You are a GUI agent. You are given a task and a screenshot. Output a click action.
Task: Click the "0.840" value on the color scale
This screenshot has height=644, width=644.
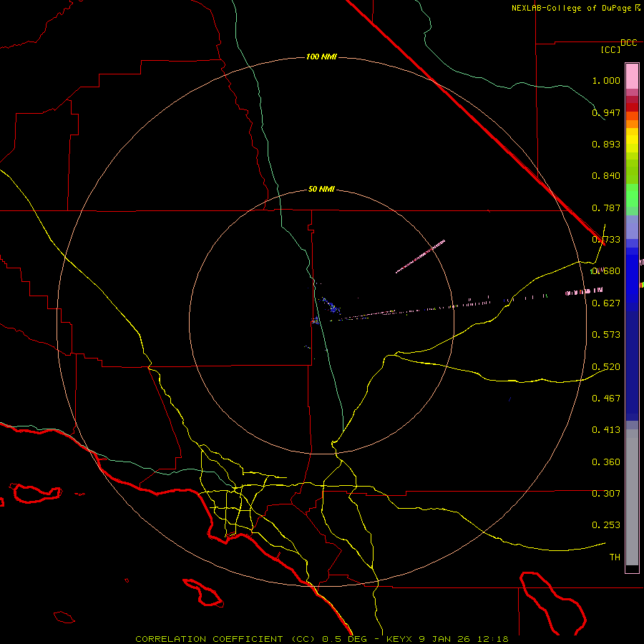point(606,176)
